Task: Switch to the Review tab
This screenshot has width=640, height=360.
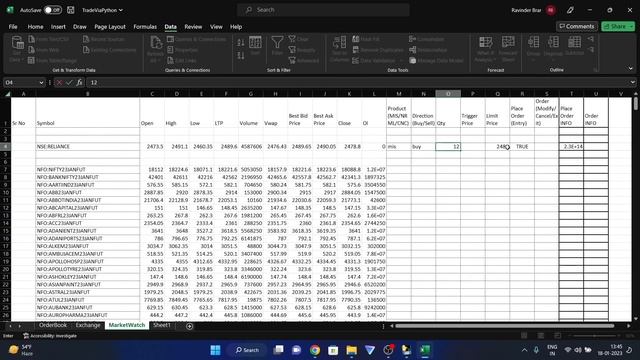Action: point(193,27)
